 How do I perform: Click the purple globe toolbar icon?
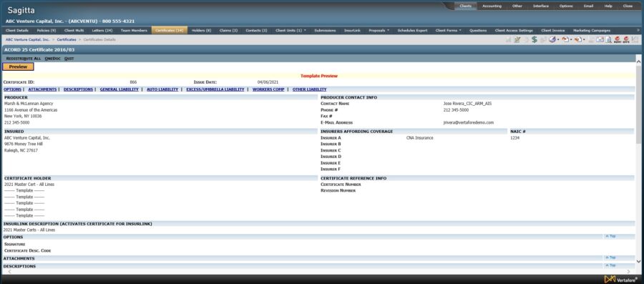[x=552, y=39]
